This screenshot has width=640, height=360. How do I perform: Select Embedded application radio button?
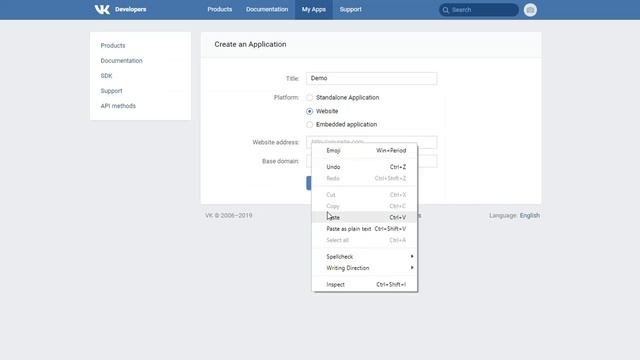click(309, 124)
